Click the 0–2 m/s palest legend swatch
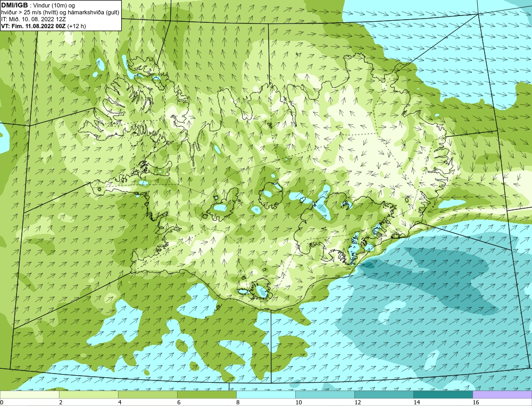 click(x=29, y=394)
